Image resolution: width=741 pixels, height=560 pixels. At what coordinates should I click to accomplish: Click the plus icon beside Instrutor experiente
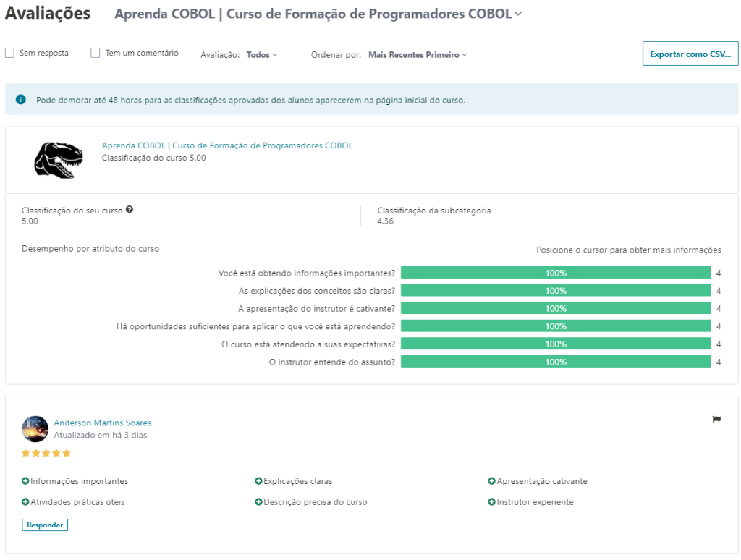coord(491,502)
